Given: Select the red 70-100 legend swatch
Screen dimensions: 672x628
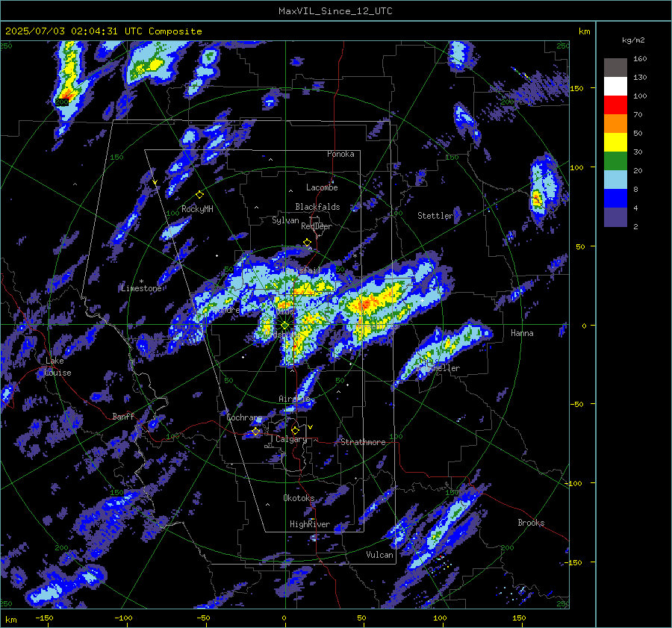Looking at the screenshot, I should click(615, 105).
